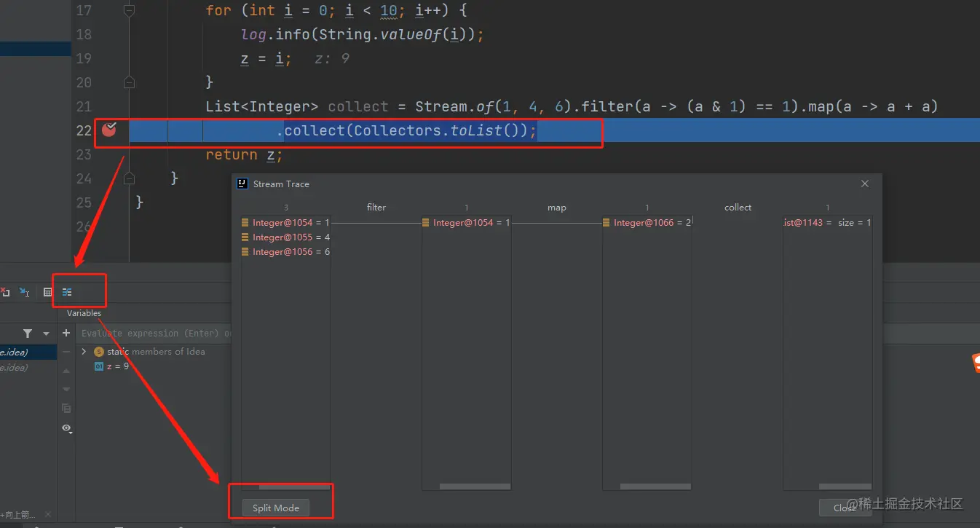Open the Evaluate Expression calculator icon
Viewport: 980px width, 528px height.
point(47,292)
